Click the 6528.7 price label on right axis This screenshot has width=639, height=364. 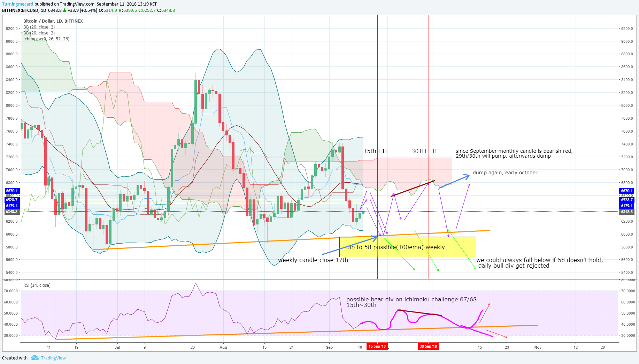pyautogui.click(x=626, y=200)
